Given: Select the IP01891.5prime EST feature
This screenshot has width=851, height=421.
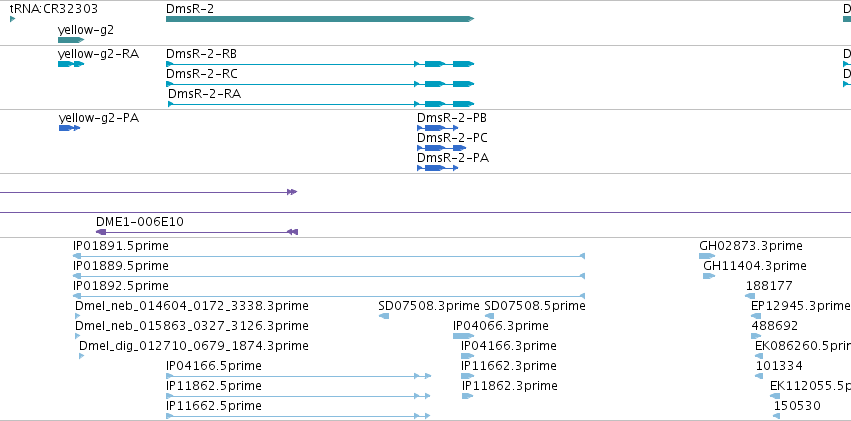Looking at the screenshot, I should (329, 256).
